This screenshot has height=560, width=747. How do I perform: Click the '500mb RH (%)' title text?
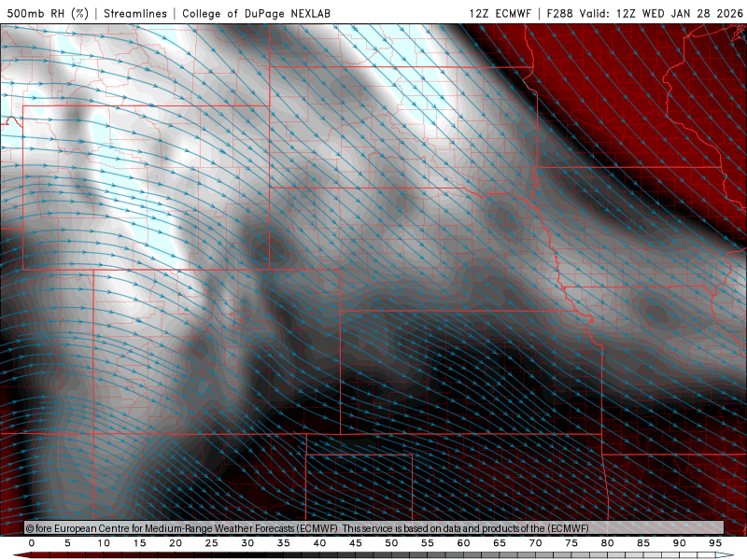click(x=49, y=13)
